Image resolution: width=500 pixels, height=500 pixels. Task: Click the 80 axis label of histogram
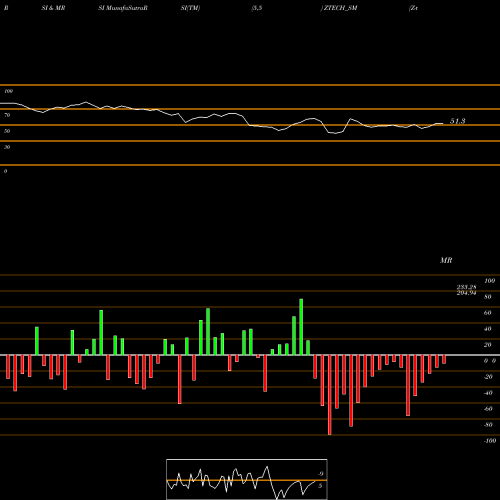(x=488, y=297)
